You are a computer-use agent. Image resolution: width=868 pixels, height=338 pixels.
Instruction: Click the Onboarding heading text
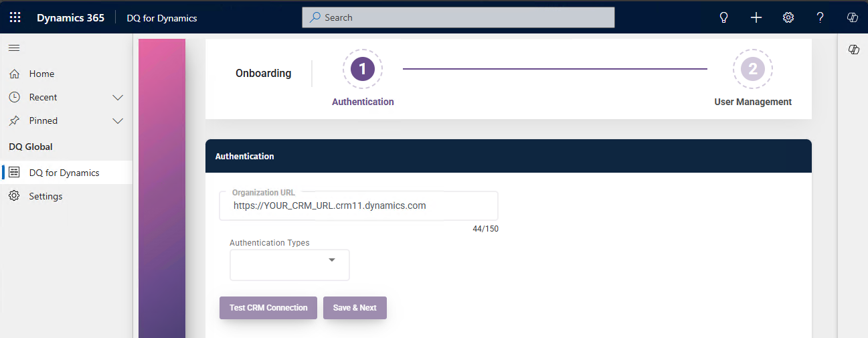coord(264,74)
